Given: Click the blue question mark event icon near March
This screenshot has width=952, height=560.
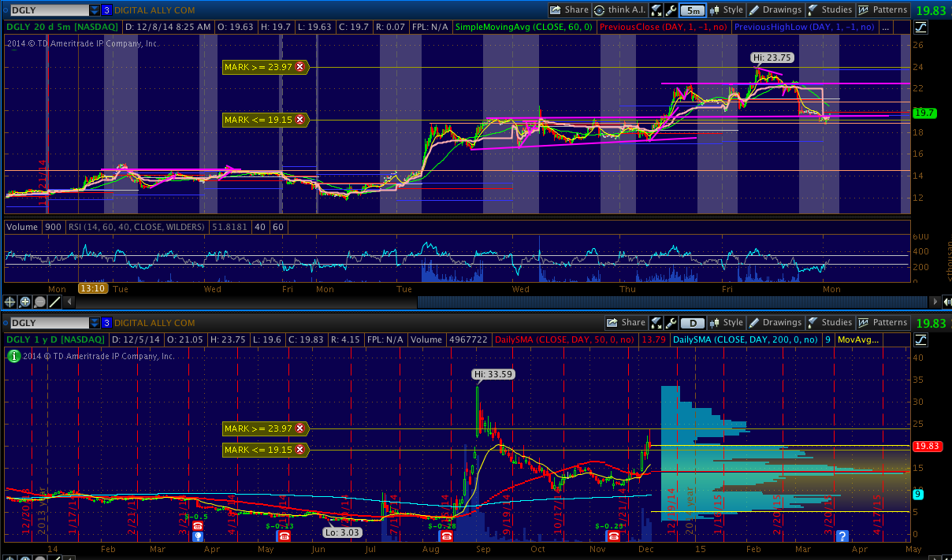Looking at the screenshot, I should tap(842, 536).
